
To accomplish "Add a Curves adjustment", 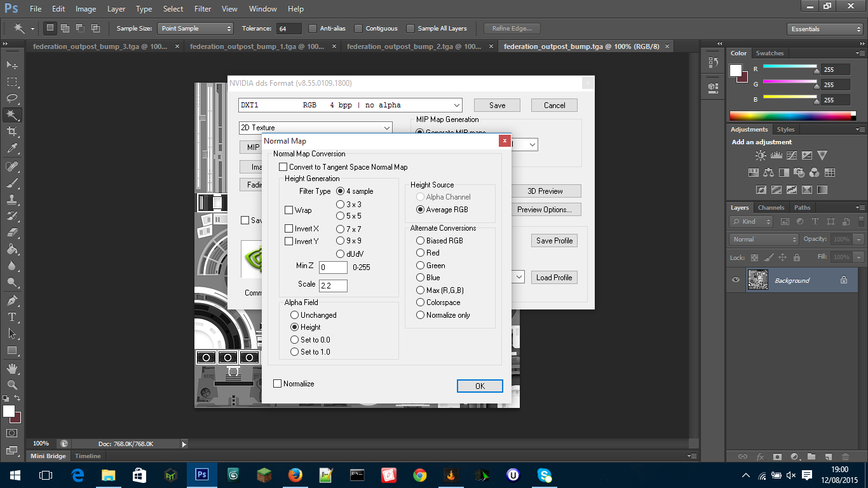I will click(x=791, y=155).
